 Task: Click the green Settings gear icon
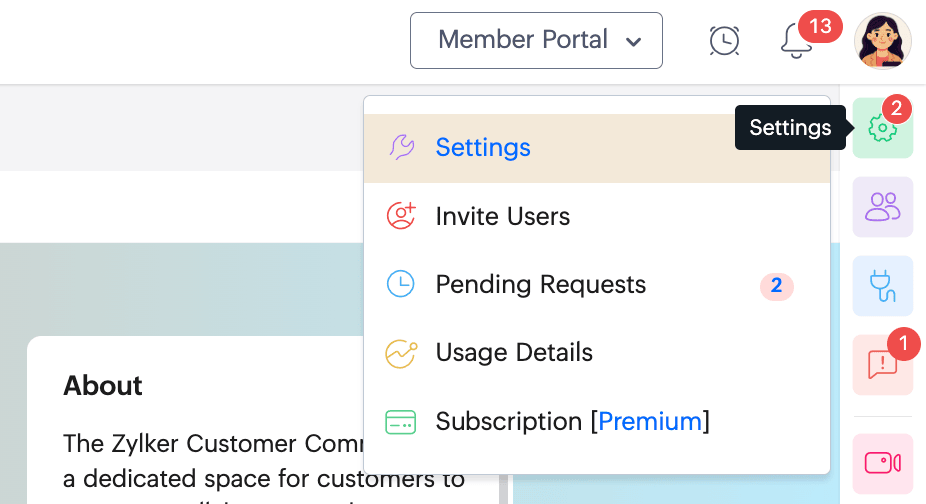[882, 128]
